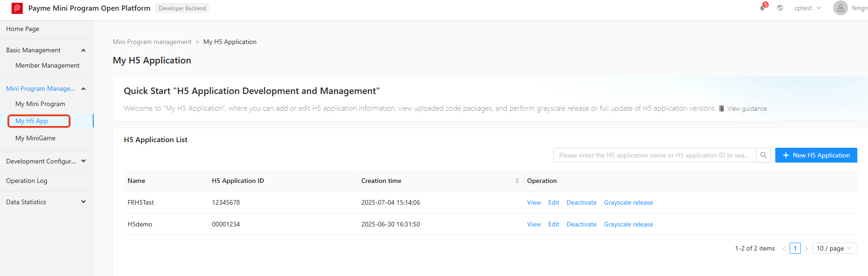
Task: Expand the Data Statistics section
Action: [x=83, y=202]
